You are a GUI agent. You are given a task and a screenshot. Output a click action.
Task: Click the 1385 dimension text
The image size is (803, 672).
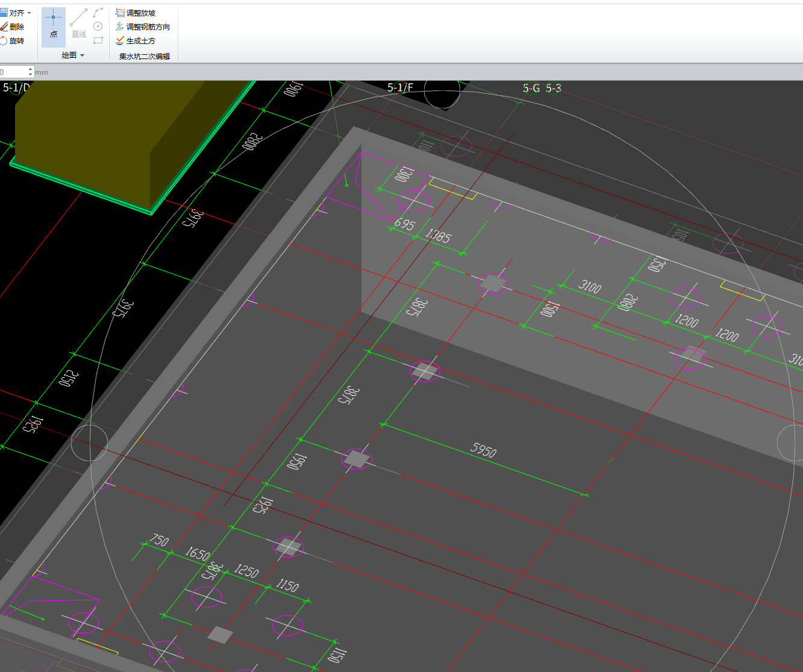click(x=438, y=236)
